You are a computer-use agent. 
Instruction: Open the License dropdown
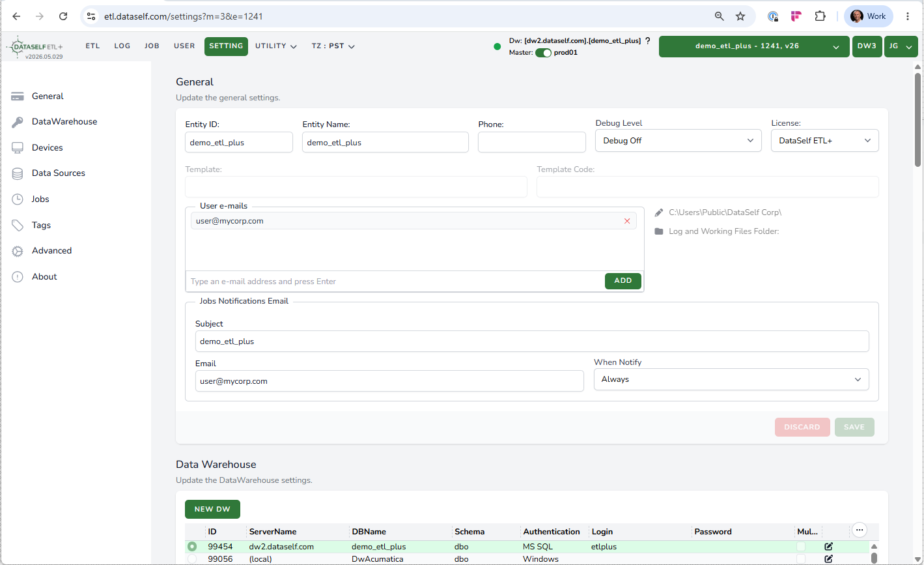point(825,141)
